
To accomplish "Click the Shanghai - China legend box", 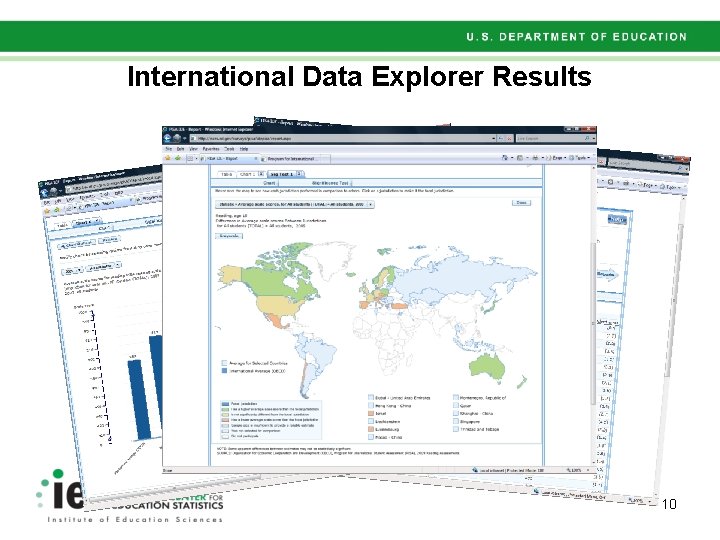I will (x=456, y=413).
